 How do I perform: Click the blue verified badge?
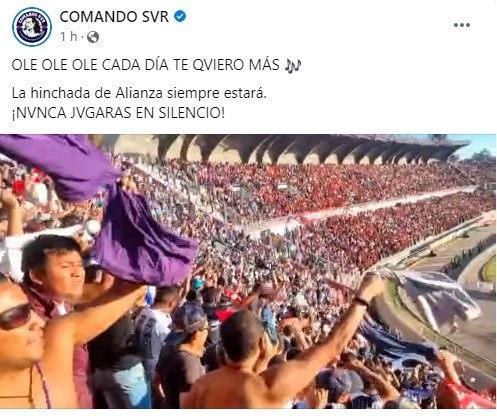(180, 16)
